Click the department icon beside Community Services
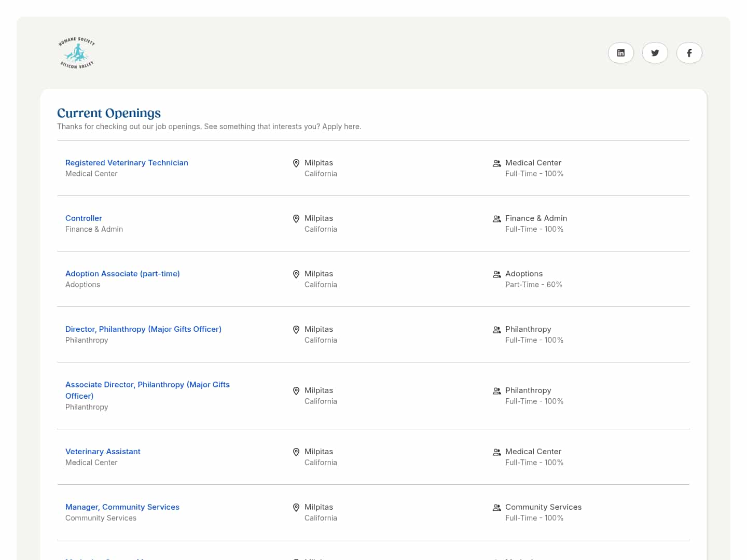 (496, 508)
